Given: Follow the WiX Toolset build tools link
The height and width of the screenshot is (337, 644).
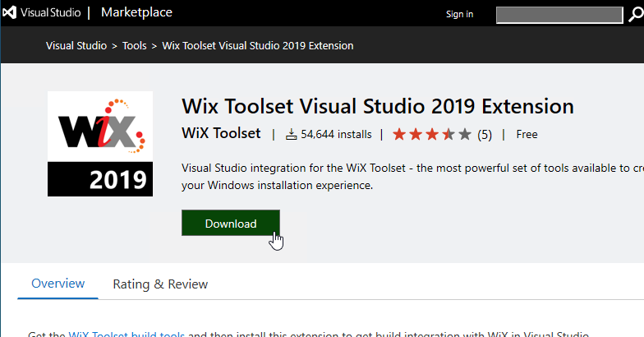Looking at the screenshot, I should [x=126, y=334].
